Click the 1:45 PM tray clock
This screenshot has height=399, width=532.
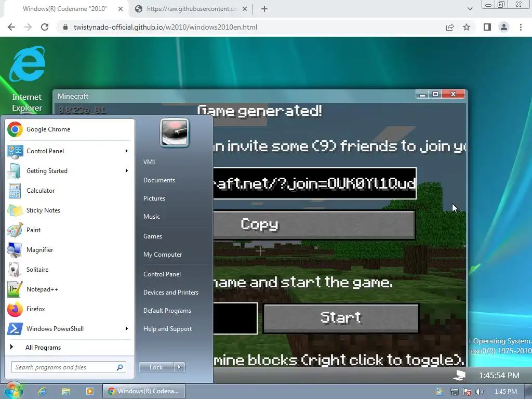(506, 392)
